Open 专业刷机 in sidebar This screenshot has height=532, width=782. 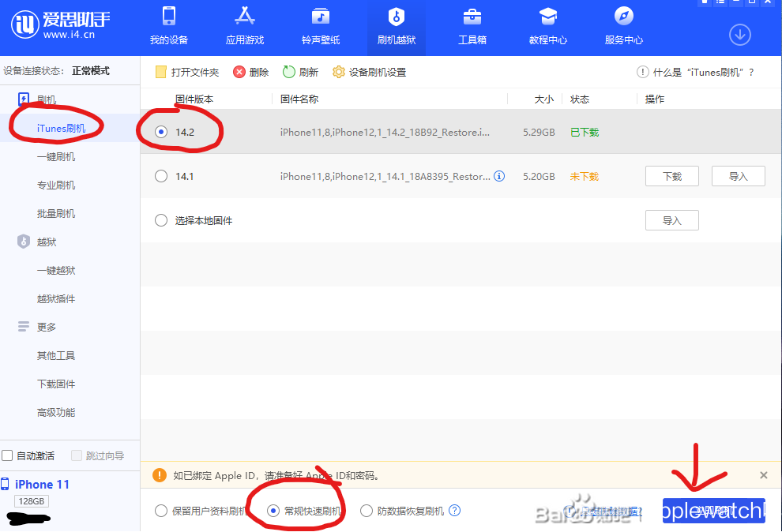click(56, 185)
